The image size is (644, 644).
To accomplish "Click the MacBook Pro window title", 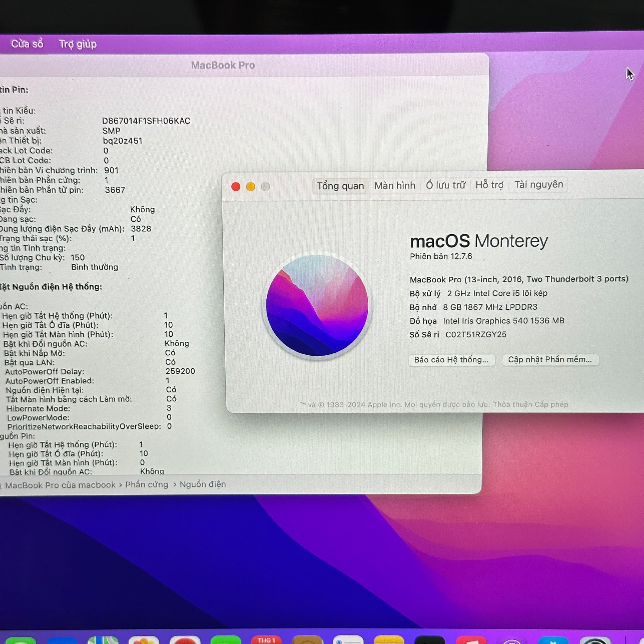I will [223, 65].
